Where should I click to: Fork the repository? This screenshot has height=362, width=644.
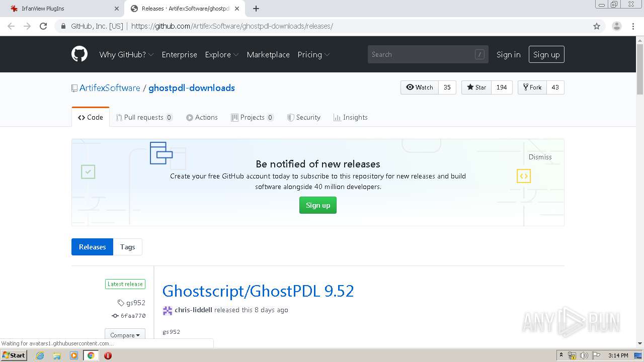click(532, 87)
